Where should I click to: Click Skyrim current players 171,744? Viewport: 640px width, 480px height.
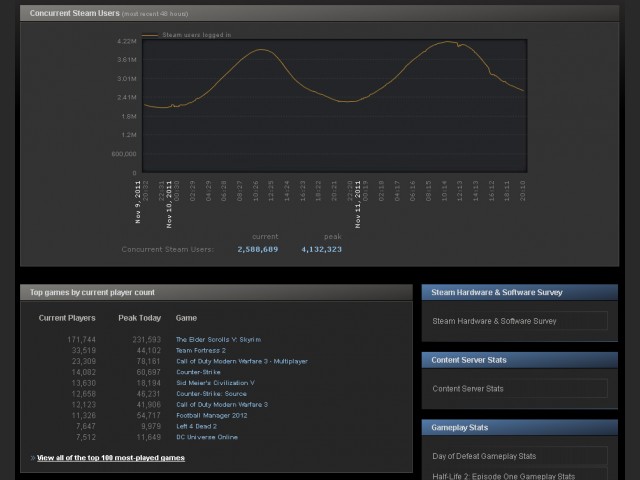click(x=81, y=340)
